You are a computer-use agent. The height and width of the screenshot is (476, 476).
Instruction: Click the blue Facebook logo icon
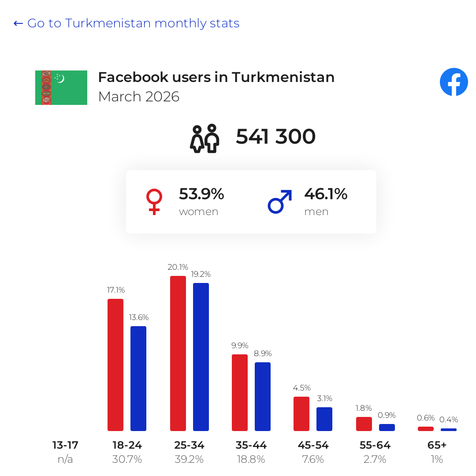(454, 82)
